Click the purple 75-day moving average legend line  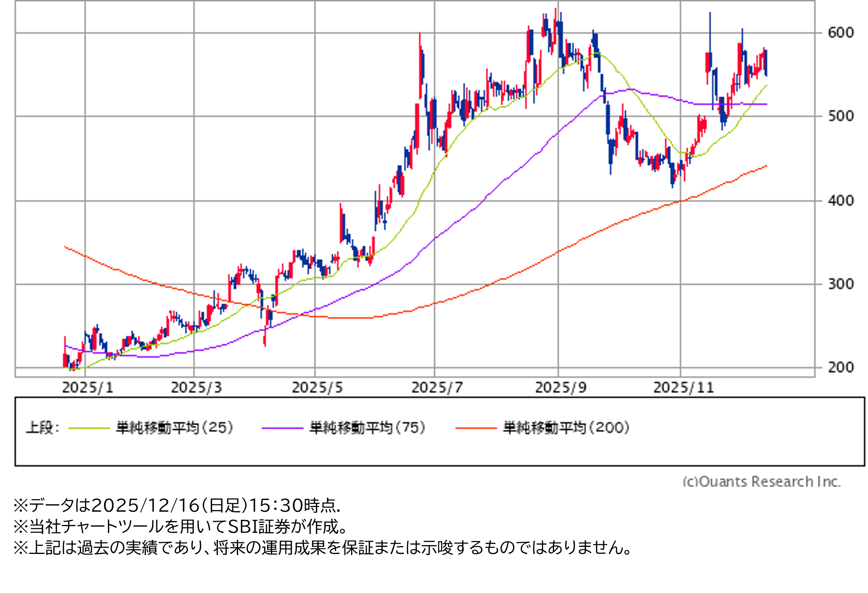coord(282,428)
